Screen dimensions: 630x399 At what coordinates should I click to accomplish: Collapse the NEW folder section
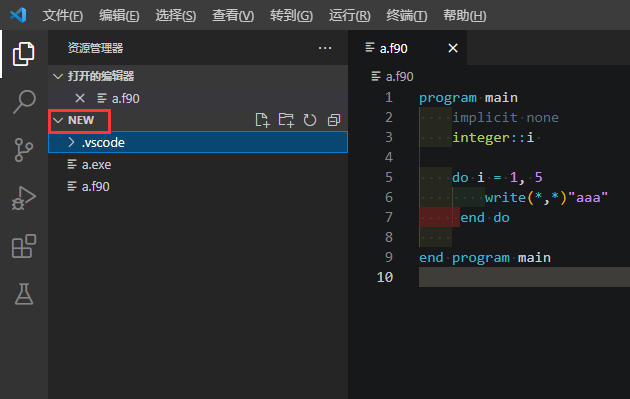tap(58, 120)
